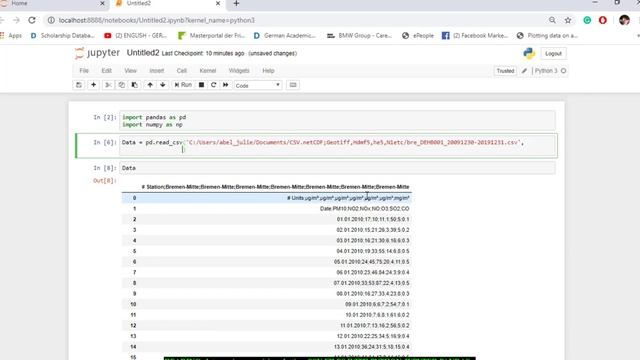
Task: Open the Help menu
Action: click(268, 71)
